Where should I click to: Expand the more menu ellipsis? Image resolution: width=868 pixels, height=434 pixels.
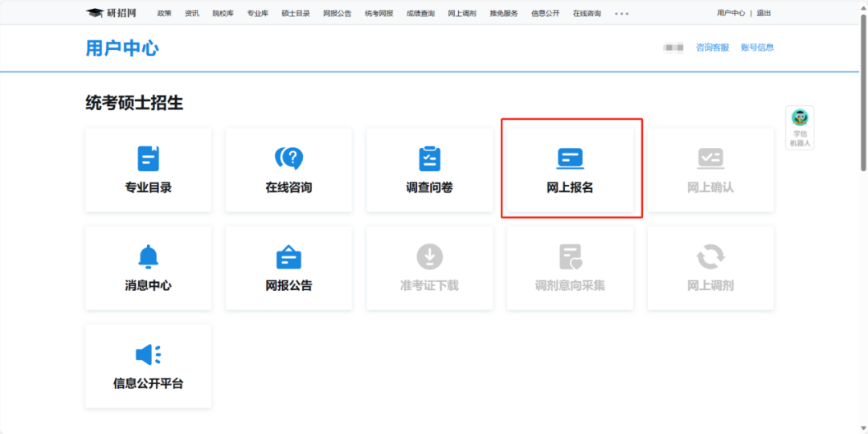(x=621, y=14)
